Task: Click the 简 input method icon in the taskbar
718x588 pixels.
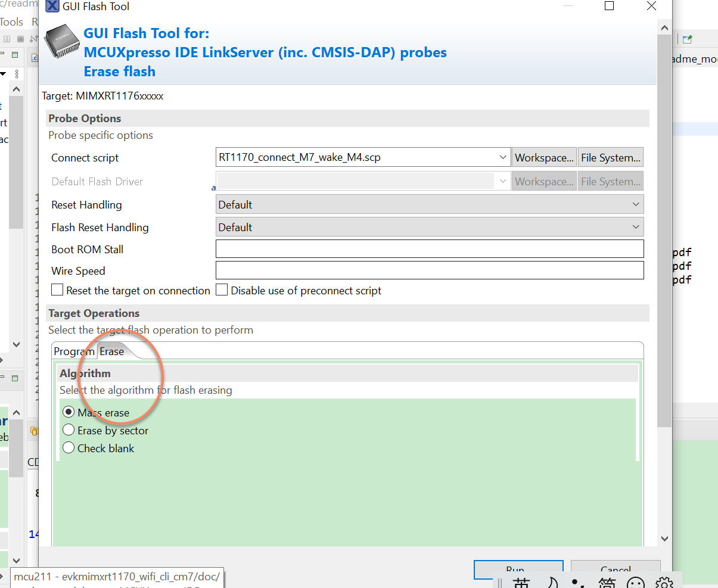Action: click(x=606, y=582)
